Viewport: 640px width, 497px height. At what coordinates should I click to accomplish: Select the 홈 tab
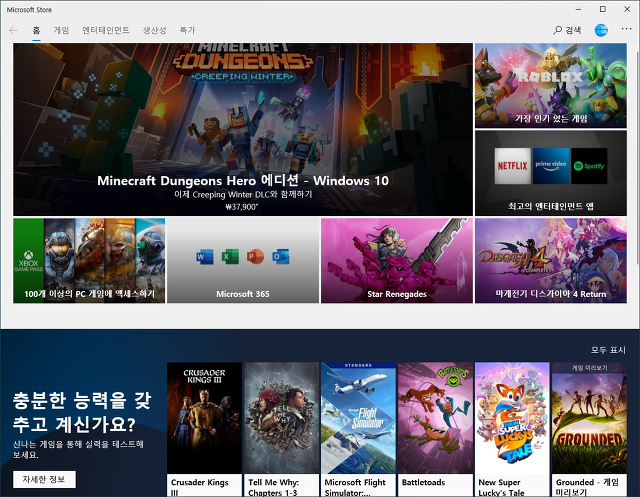(36, 30)
